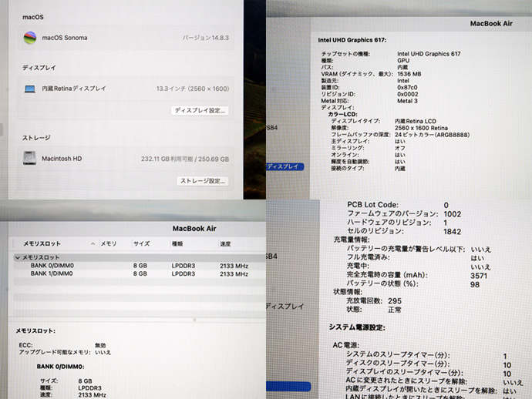This screenshot has width=532, height=399.
Task: Select BANK 1/DIMM0 row in memory table
Action: coord(140,273)
